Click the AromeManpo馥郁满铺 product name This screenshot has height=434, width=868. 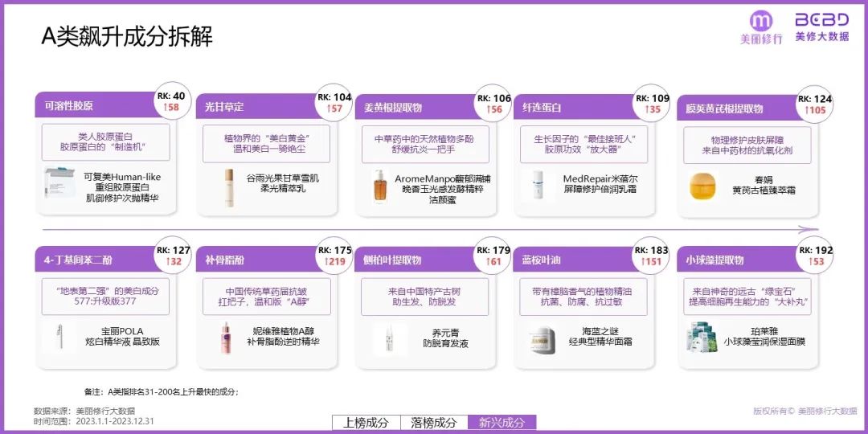point(443,190)
